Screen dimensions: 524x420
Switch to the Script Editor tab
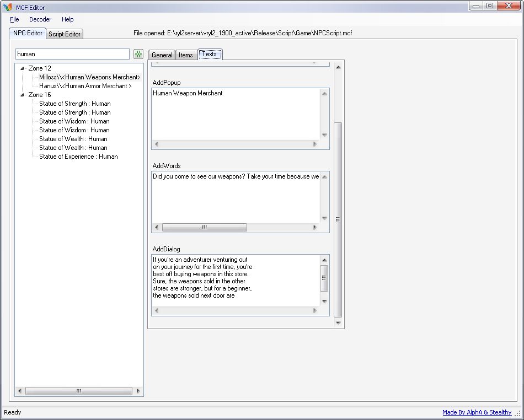click(x=65, y=34)
